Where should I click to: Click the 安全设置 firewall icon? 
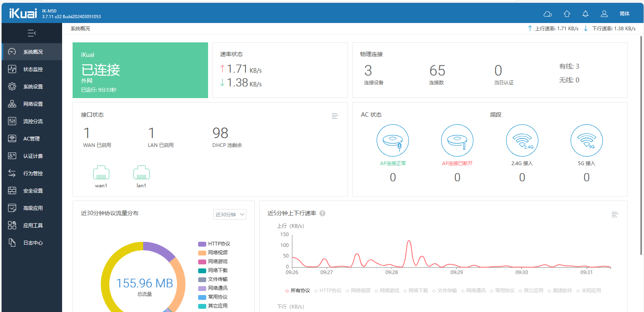(12, 191)
